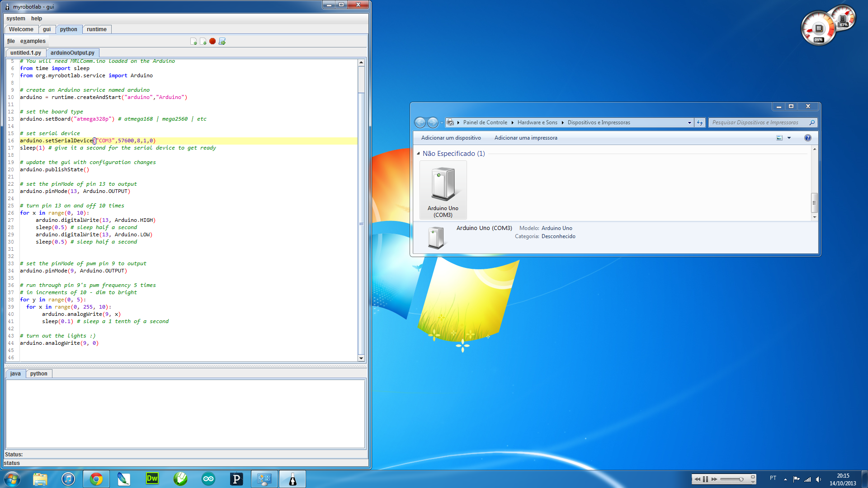Viewport: 868px width, 488px height.
Task: Switch to the gui tab
Action: pyautogui.click(x=47, y=29)
